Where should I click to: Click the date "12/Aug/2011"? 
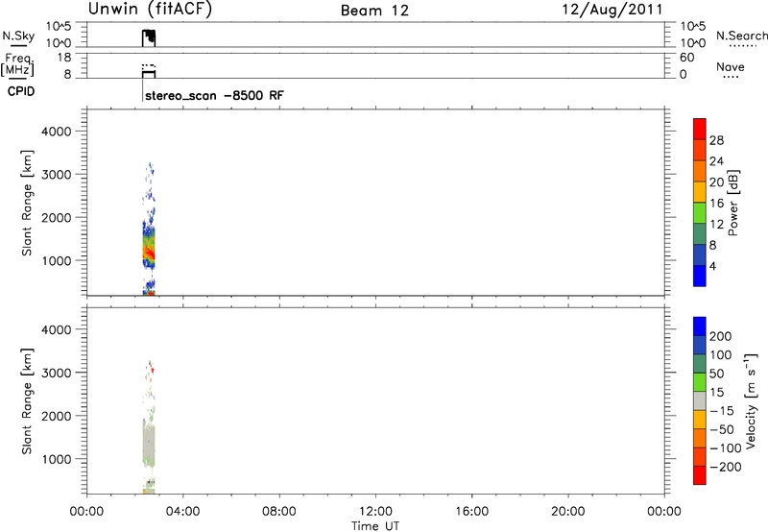click(x=612, y=10)
